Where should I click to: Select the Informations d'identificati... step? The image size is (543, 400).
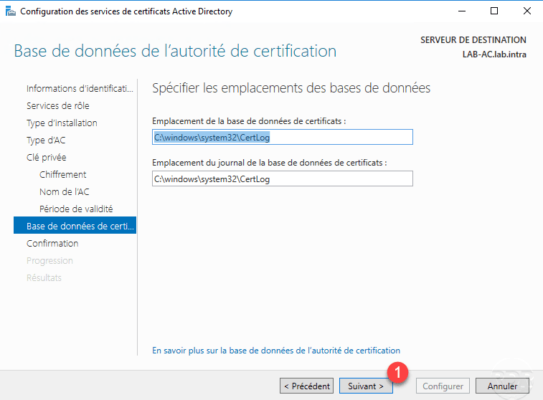(x=80, y=89)
